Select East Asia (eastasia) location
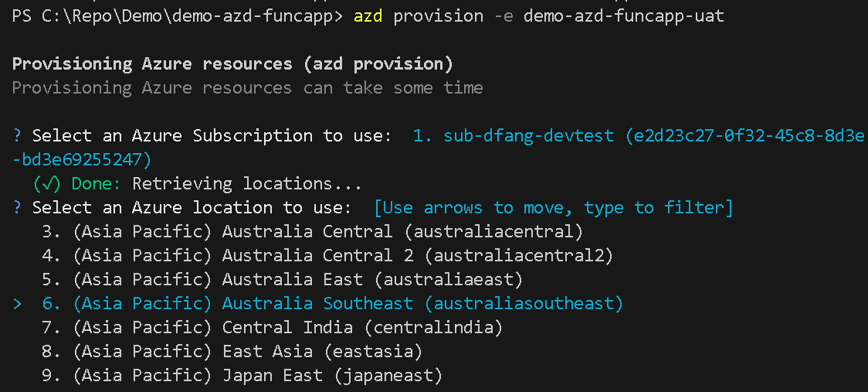Image resolution: width=868 pixels, height=392 pixels. (x=232, y=352)
